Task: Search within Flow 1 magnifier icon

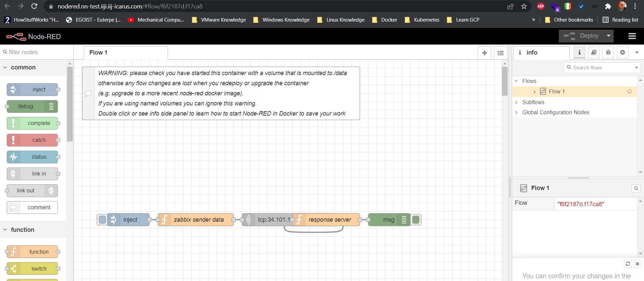Action: point(636,188)
